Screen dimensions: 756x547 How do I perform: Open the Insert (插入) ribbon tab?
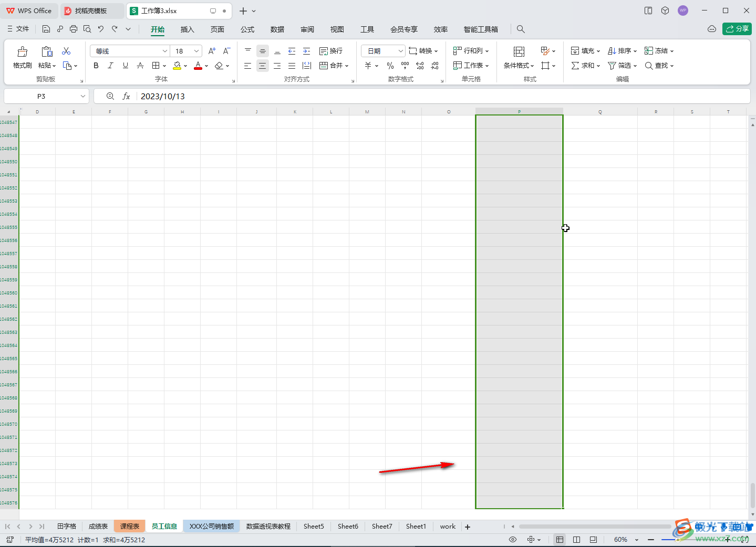click(x=187, y=29)
